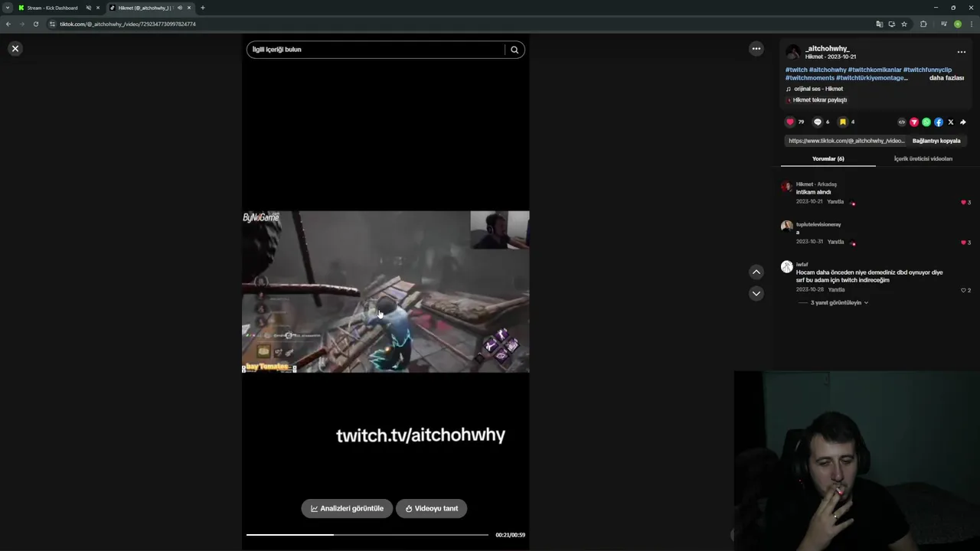Open more share options arrow
980x551 pixels.
point(963,122)
